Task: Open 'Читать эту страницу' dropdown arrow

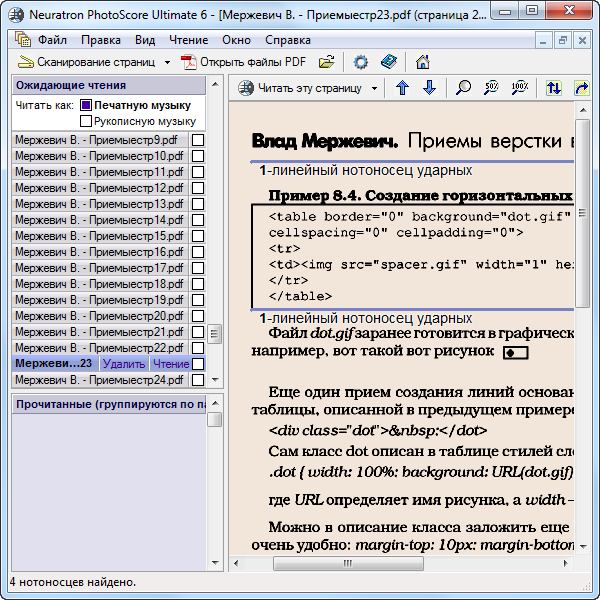Action: 375,88
